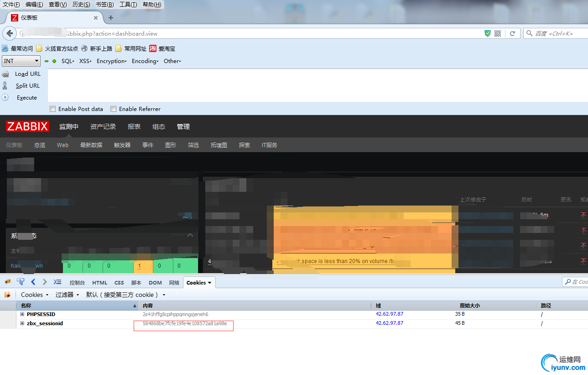Switch to the 脚本 Firebug tab
Screen dimensions: 588x375
point(136,283)
